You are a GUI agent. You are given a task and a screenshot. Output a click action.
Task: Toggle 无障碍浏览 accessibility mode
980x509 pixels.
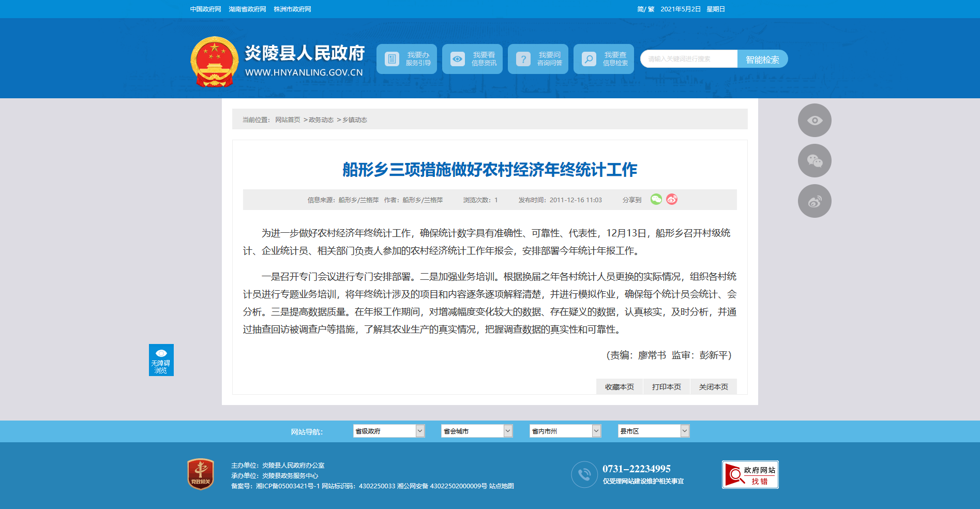point(161,360)
